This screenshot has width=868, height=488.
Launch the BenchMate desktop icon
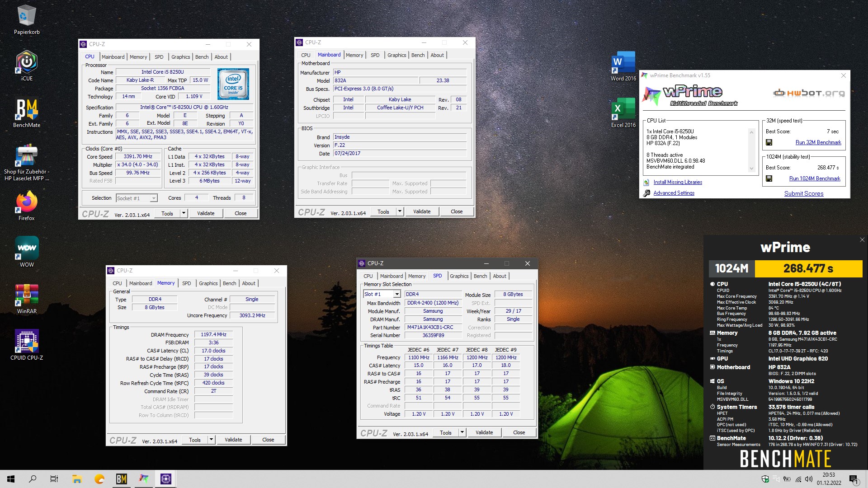27,113
